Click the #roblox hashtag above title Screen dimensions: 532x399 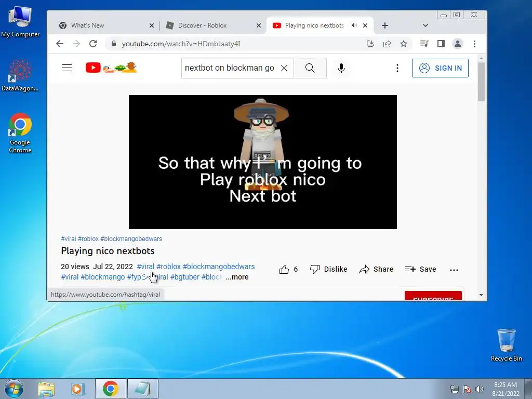click(88, 239)
